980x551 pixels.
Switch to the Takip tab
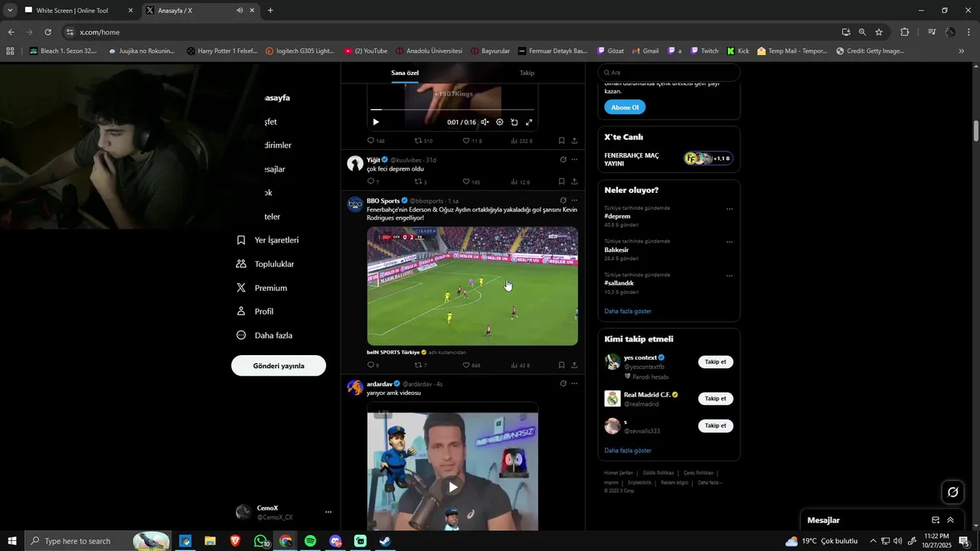527,73
